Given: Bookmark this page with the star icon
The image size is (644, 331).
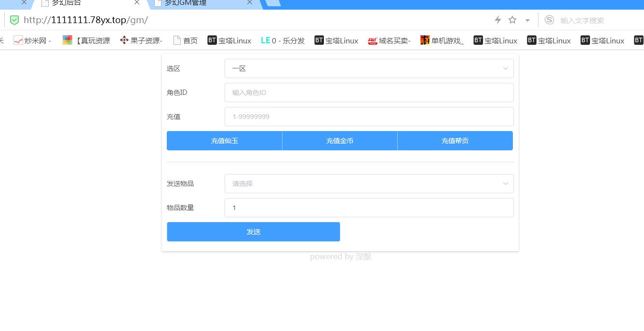Looking at the screenshot, I should (x=512, y=20).
